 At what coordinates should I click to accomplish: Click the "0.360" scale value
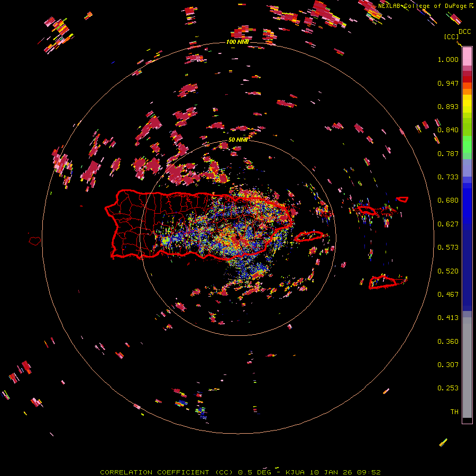click(x=448, y=342)
